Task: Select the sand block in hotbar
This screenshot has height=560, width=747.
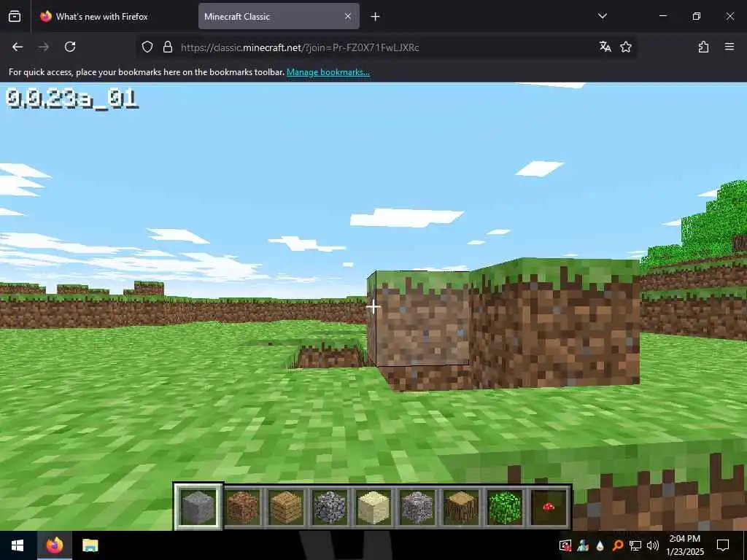Action: 373,507
